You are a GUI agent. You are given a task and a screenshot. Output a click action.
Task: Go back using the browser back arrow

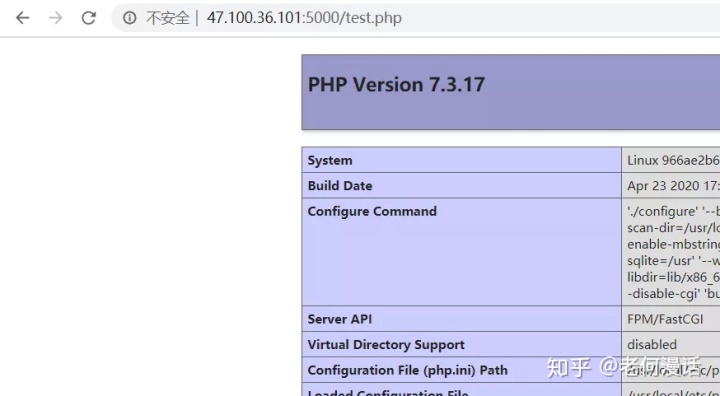point(22,18)
